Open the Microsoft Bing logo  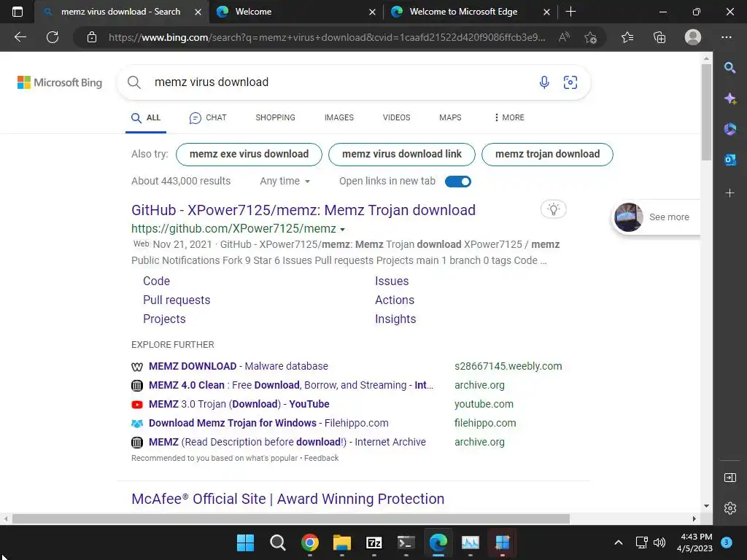[60, 82]
